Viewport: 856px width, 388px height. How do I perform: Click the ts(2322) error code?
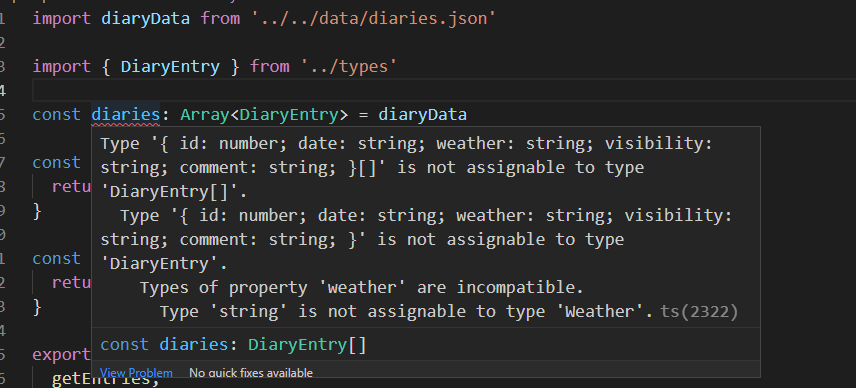[x=699, y=312]
